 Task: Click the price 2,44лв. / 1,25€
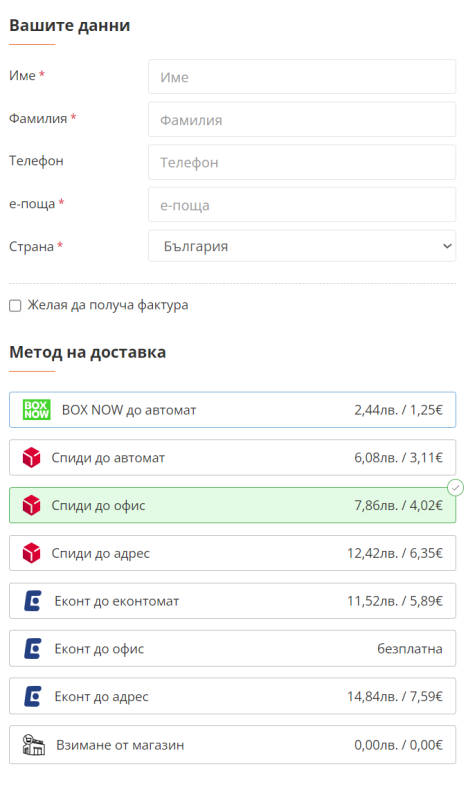(x=398, y=410)
